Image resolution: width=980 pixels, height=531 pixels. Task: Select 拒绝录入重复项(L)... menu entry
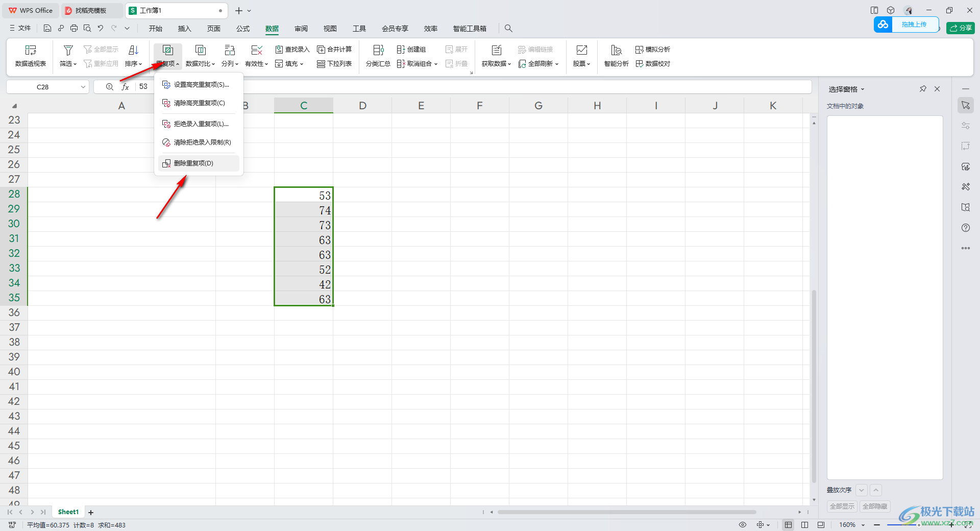[199, 124]
